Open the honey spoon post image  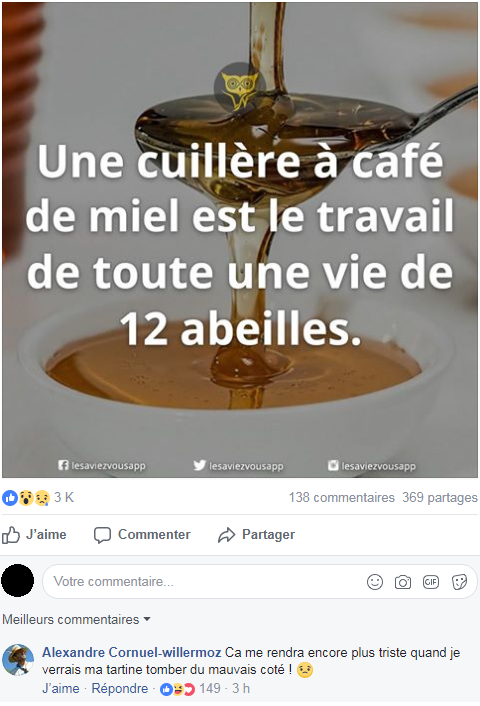click(x=240, y=240)
